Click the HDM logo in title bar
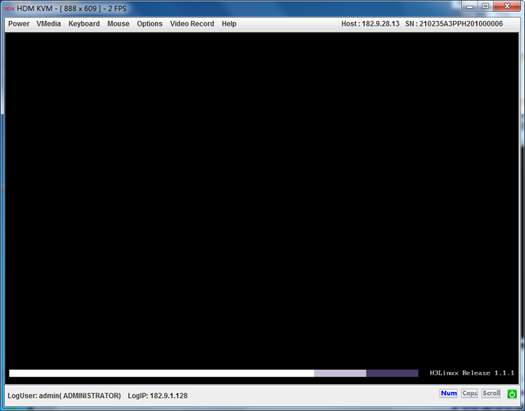Viewport: 525px width, 411px height. 9,9
